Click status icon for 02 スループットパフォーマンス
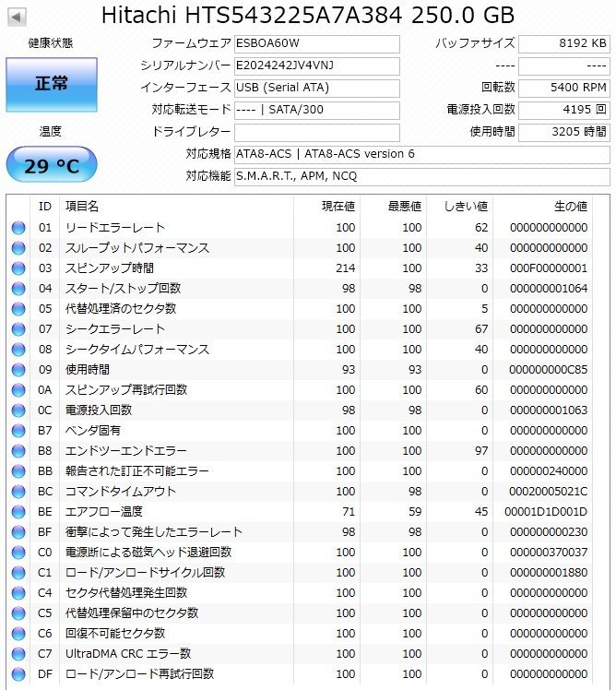Screen dimensions: 616x690 18,248
